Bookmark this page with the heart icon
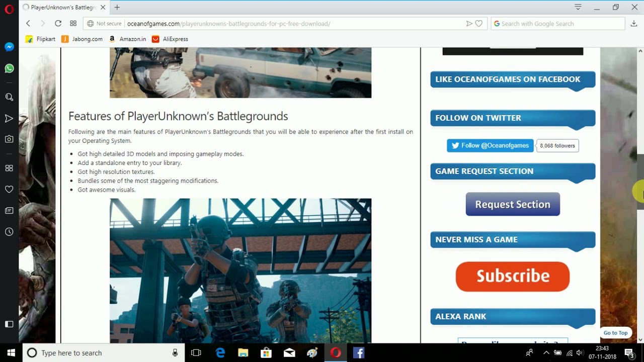644x362 pixels. coord(479,24)
